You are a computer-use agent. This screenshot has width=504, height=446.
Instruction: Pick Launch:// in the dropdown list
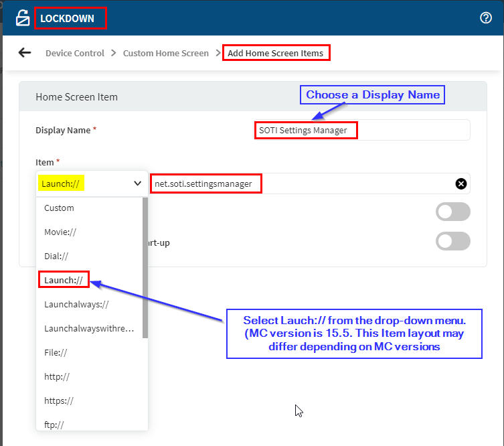(x=64, y=280)
